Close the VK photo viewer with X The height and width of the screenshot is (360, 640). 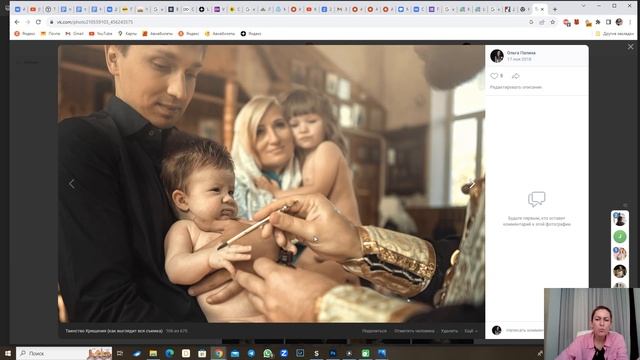coord(631,47)
